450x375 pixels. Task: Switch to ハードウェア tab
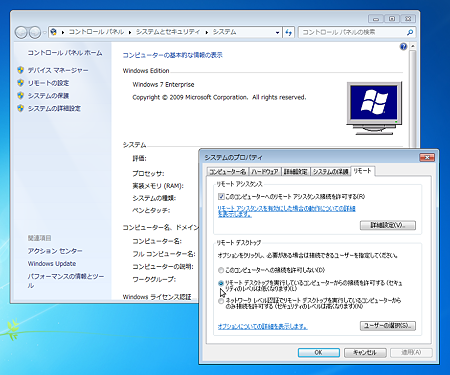coord(265,172)
